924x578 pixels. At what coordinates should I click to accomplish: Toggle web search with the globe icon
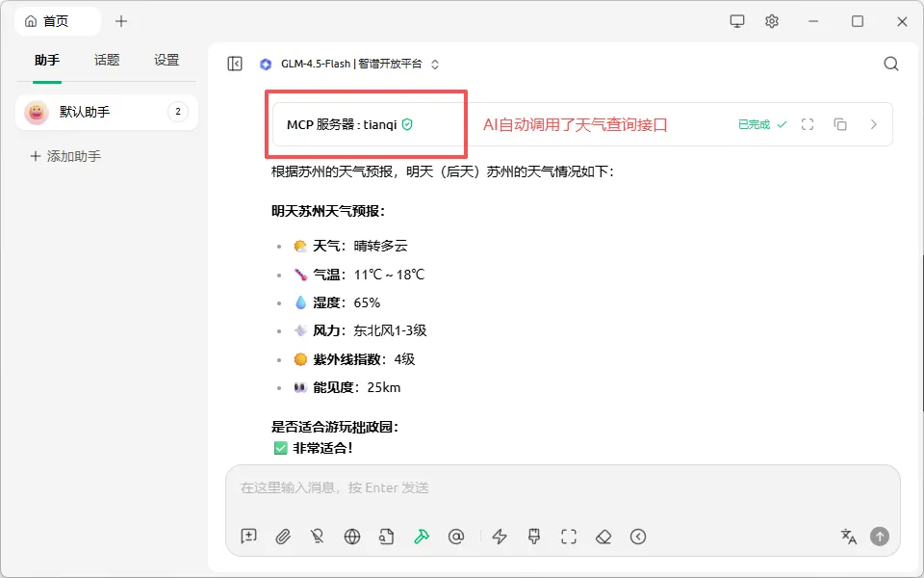click(352, 537)
